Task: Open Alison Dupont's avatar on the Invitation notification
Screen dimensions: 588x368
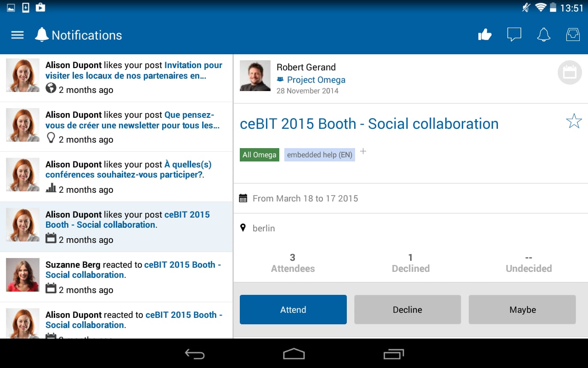Action: point(23,75)
